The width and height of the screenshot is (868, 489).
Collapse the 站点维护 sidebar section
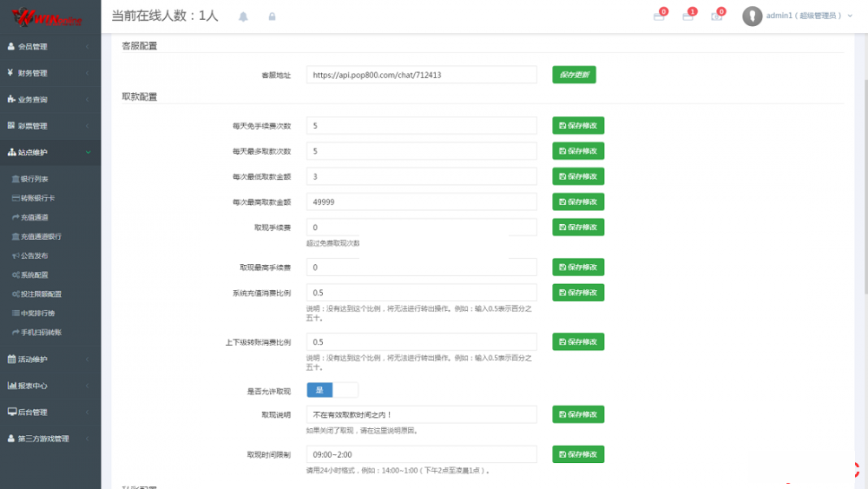[50, 152]
